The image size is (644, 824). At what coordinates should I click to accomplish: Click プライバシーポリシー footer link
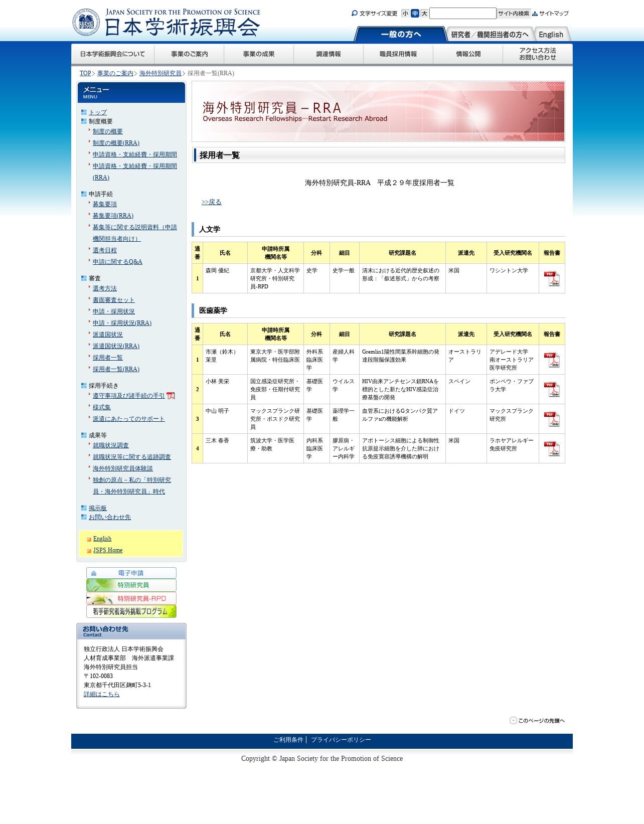click(x=341, y=740)
